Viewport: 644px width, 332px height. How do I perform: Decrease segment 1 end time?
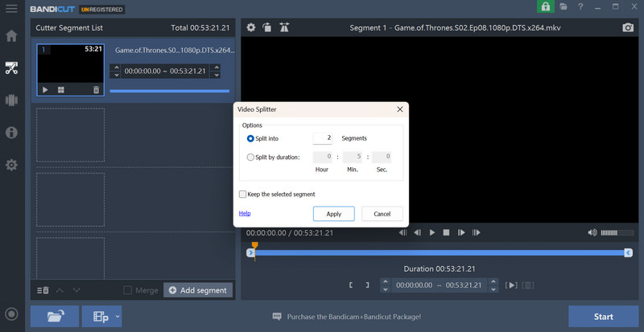click(216, 75)
